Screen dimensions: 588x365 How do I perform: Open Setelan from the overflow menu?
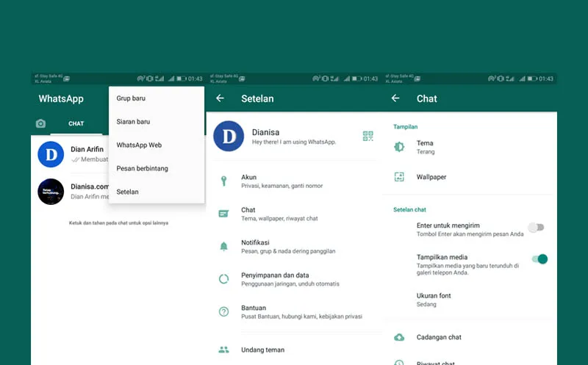(x=127, y=192)
